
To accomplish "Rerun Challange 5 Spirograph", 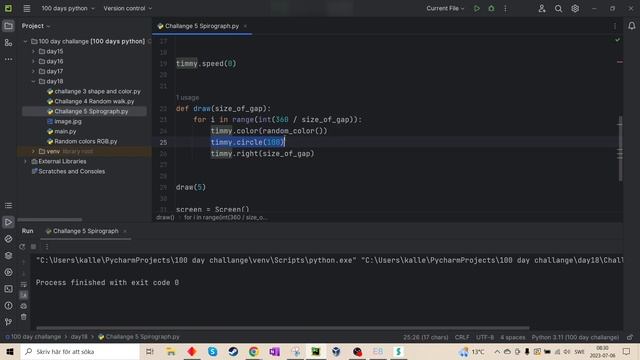I will tap(22, 247).
